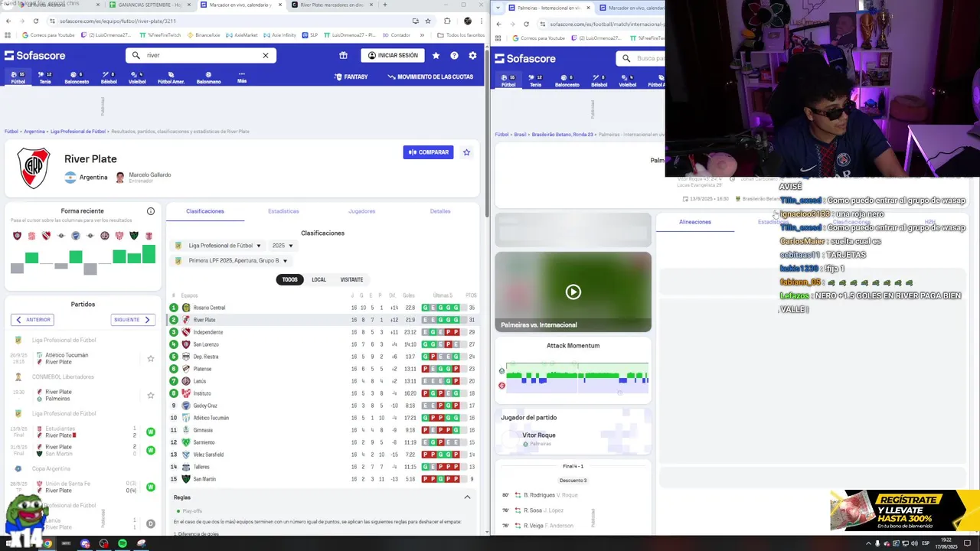Open Liga Profesional de Fútbol dropdown
980x551 pixels.
(218, 246)
